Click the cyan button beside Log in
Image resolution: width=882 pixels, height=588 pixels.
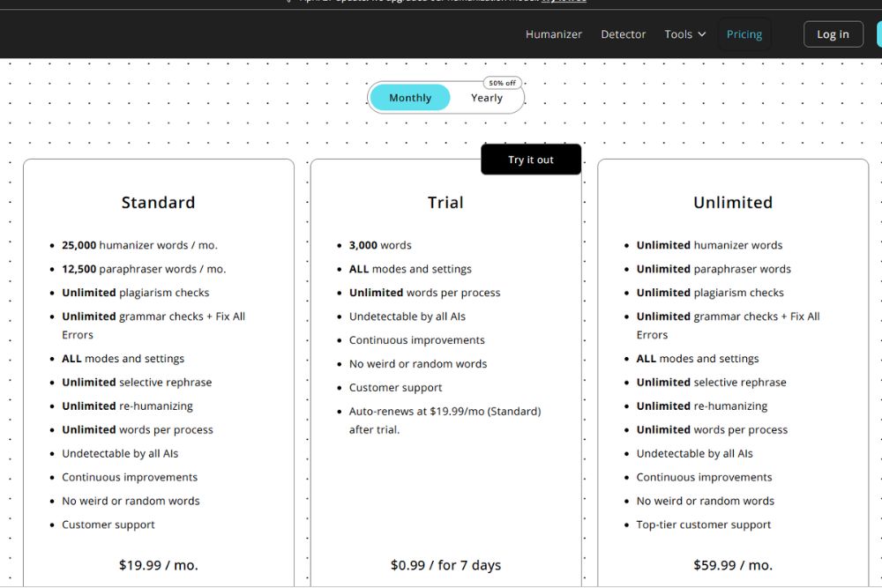tap(879, 34)
